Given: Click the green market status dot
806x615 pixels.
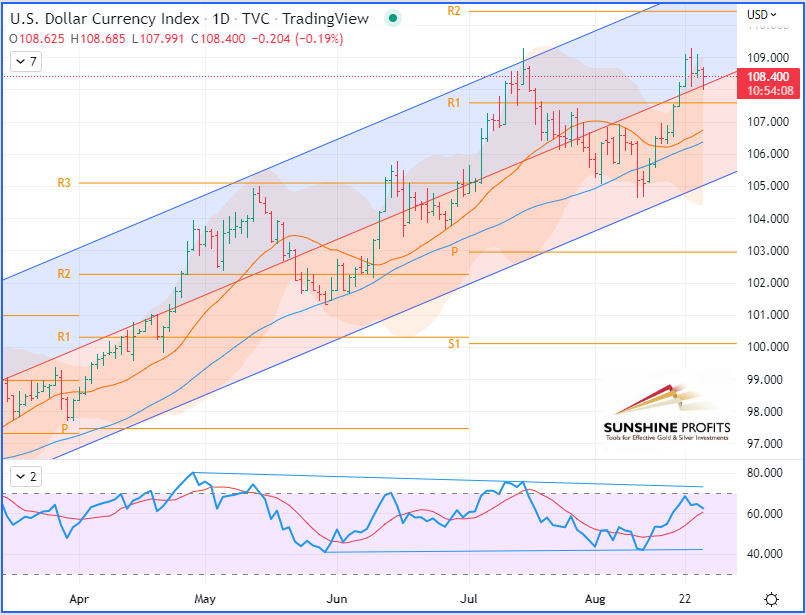Looking at the screenshot, I should pos(393,19).
